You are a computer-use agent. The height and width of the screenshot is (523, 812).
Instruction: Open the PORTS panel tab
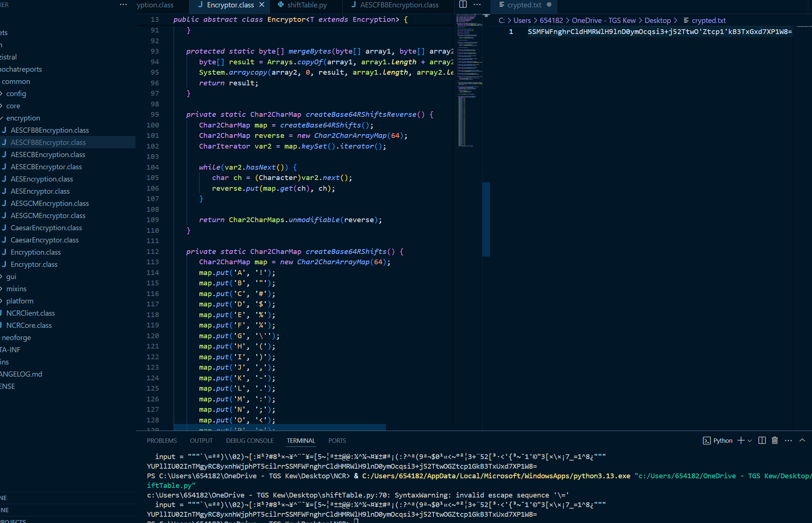pos(337,441)
